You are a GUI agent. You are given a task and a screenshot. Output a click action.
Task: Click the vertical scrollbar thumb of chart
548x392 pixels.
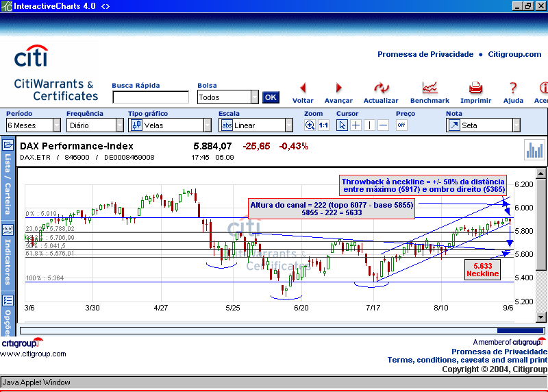point(540,224)
